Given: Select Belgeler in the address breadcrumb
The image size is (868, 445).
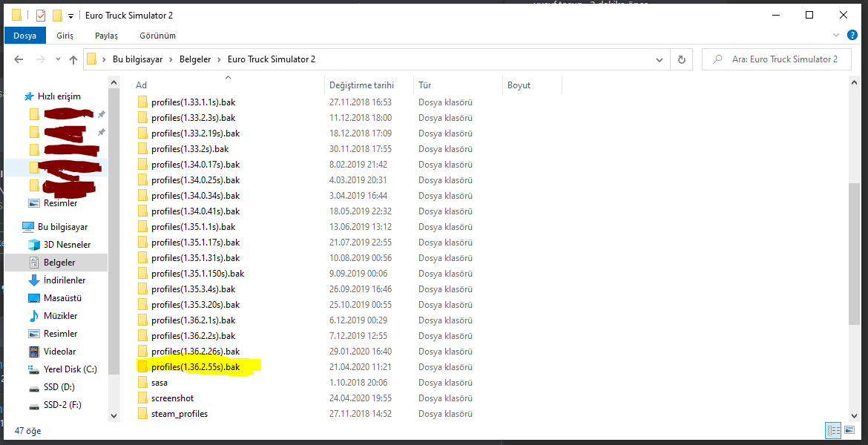Looking at the screenshot, I should point(195,59).
